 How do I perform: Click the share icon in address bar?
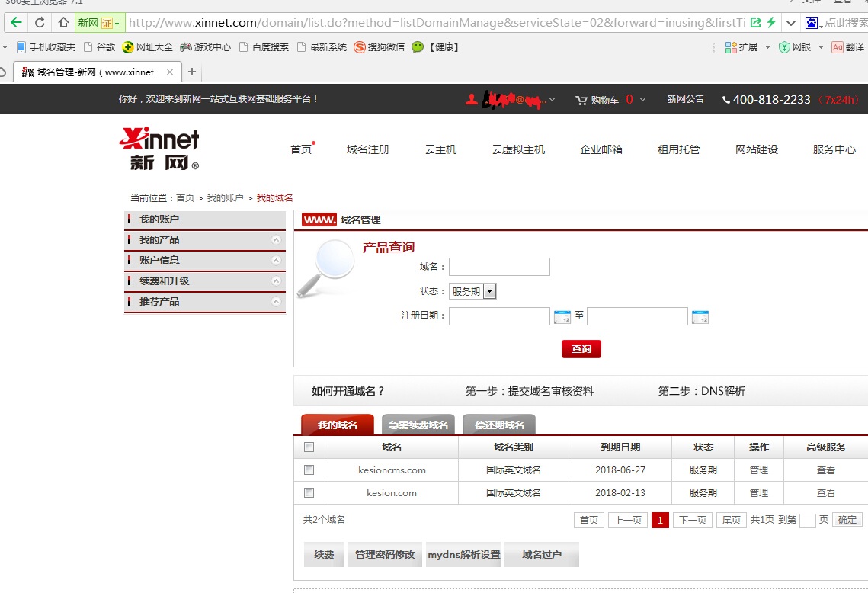tap(756, 23)
